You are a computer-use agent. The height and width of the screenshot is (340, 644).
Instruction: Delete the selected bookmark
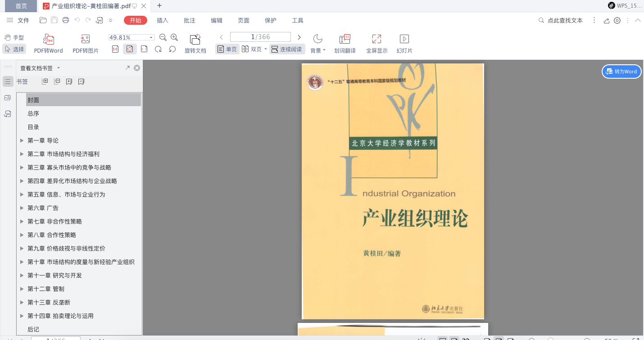(x=81, y=81)
